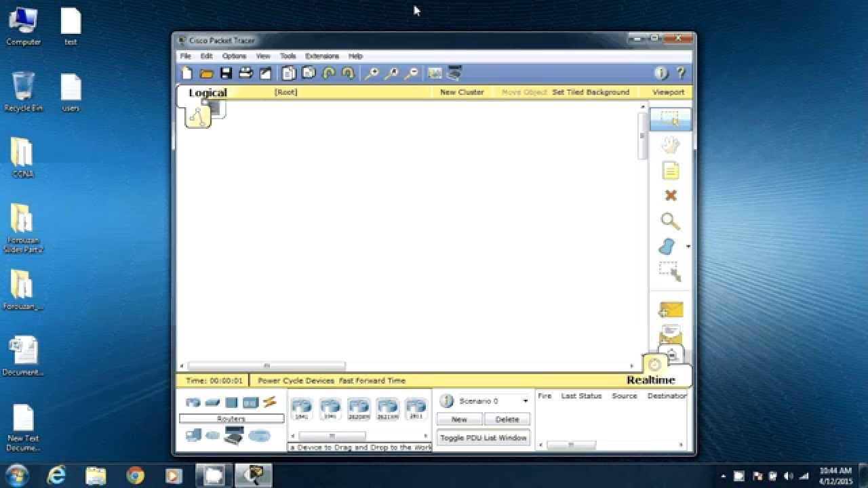Pick the 2811 router model
The width and height of the screenshot is (868, 488).
click(x=415, y=409)
